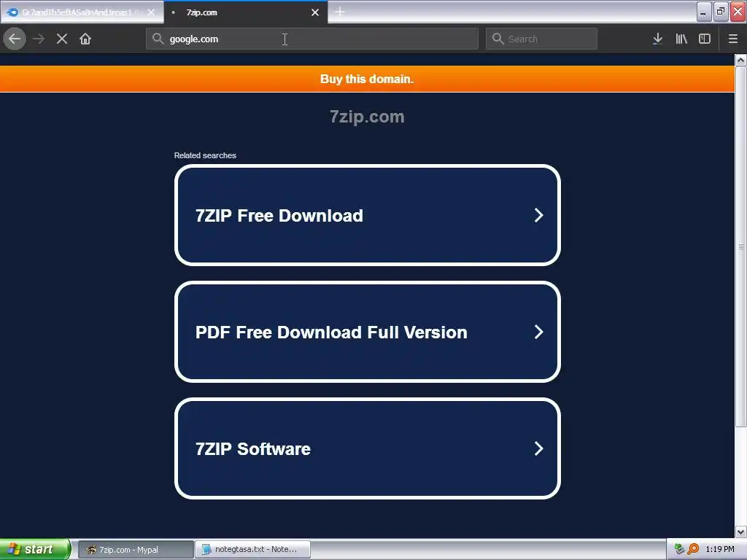Click the magnifier icon in the Search box
Viewport: 747px width, 560px height.
498,39
